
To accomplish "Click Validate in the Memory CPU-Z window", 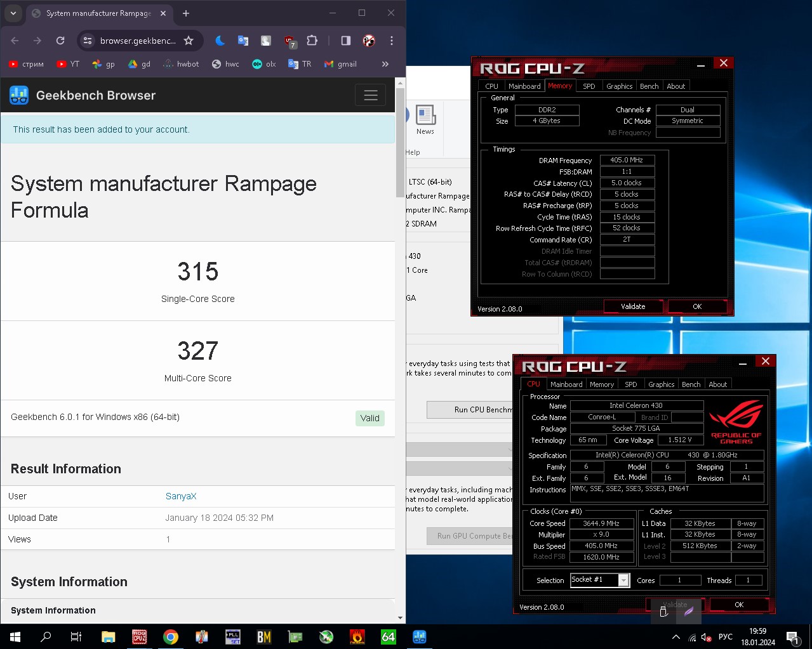I will (x=633, y=306).
